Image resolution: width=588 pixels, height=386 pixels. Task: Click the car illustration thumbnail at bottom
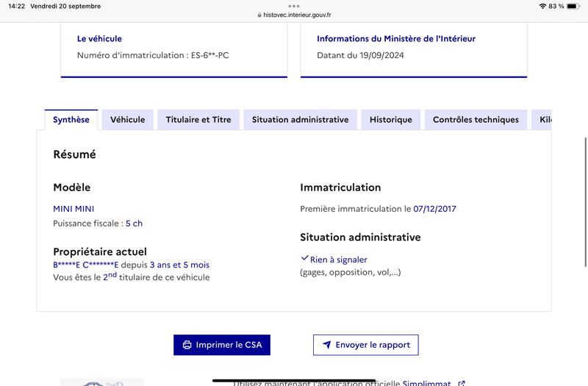tap(102, 382)
